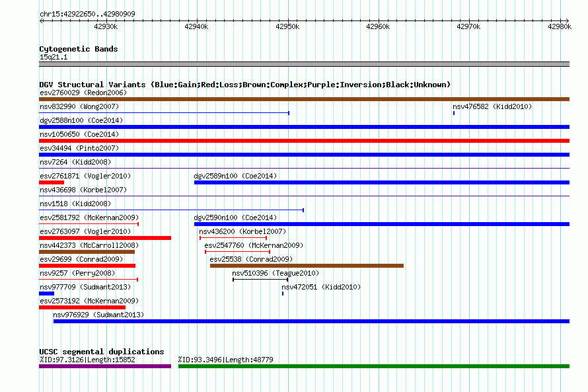Select the esv34494 (Pinto2007) label

click(79, 148)
